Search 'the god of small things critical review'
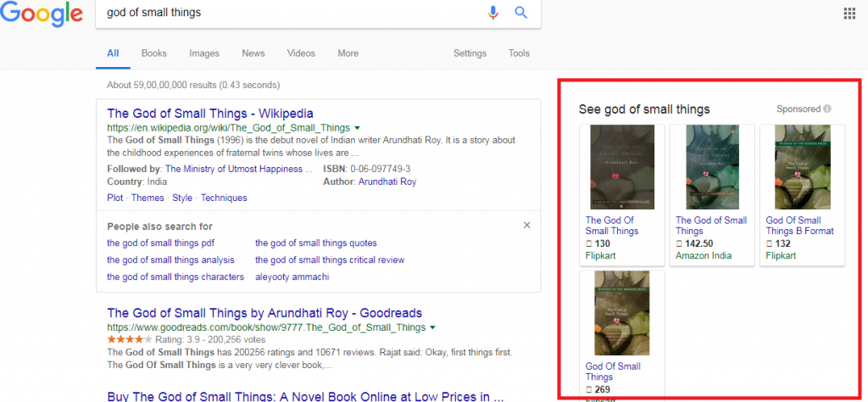Viewport: 868px width, 402px height. (330, 260)
